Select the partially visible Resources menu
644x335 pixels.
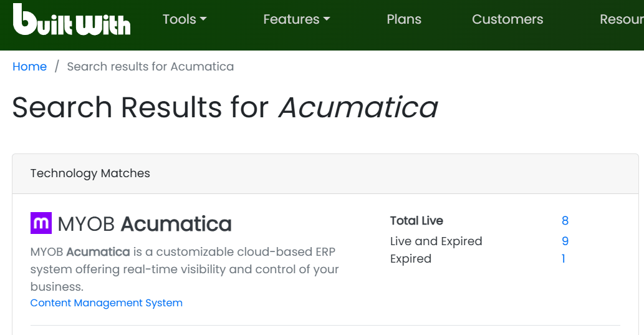(x=621, y=19)
